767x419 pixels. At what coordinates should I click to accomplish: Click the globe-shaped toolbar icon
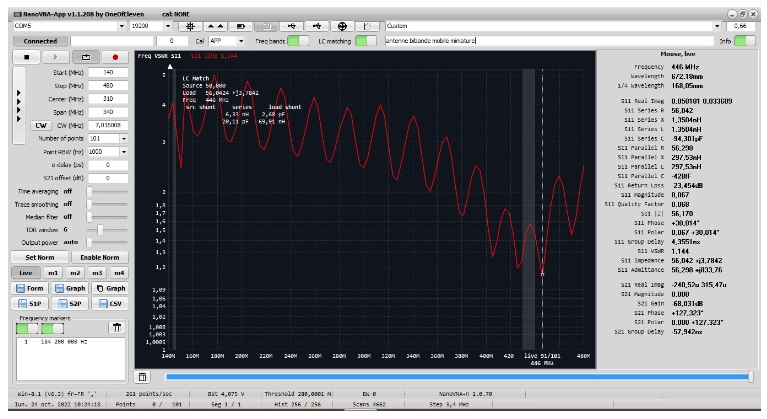click(343, 26)
